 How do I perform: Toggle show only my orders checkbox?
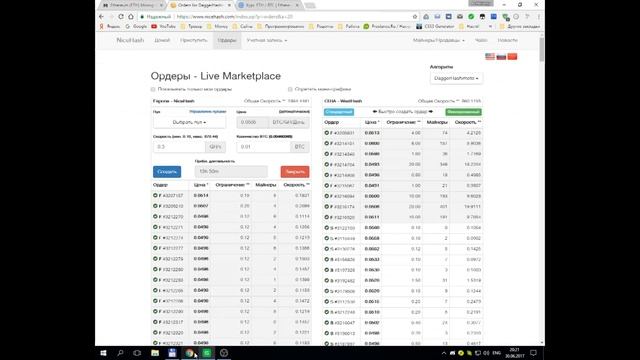click(x=153, y=89)
